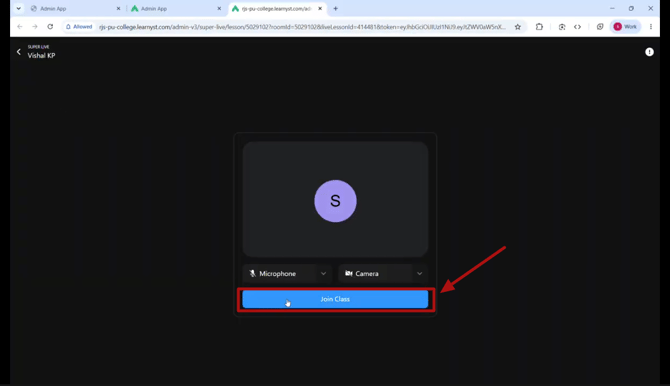Expand the Microphone device dropdown arrow
The width and height of the screenshot is (670, 386).
[x=323, y=274]
